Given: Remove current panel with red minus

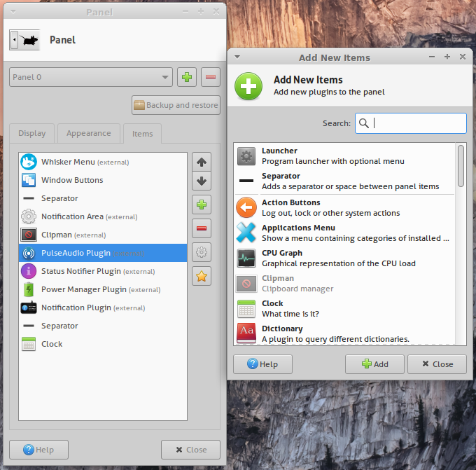Looking at the screenshot, I should coord(211,77).
